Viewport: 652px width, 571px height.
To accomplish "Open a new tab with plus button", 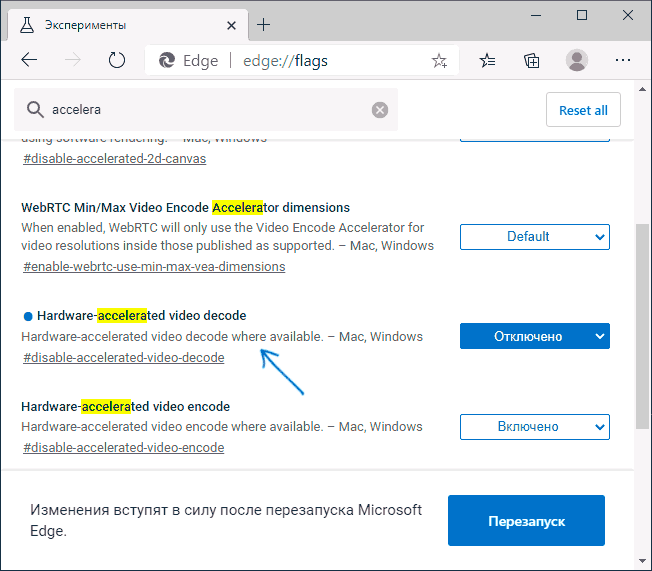I will pos(263,25).
